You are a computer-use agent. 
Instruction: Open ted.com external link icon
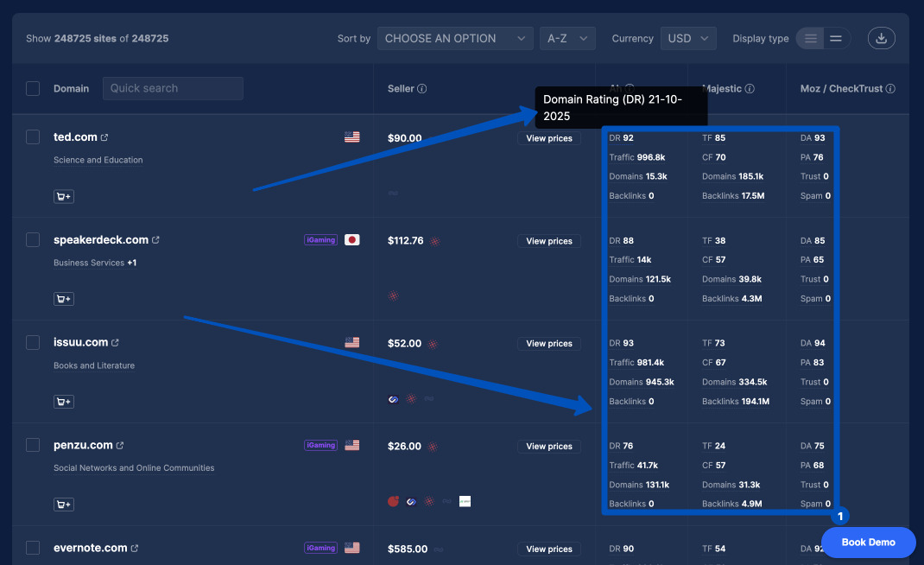104,137
